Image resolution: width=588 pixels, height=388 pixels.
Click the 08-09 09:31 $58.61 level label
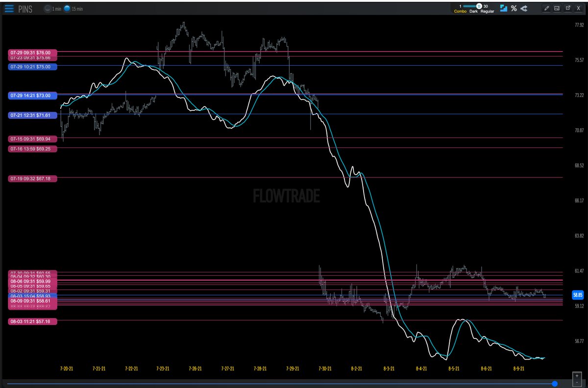coord(33,301)
